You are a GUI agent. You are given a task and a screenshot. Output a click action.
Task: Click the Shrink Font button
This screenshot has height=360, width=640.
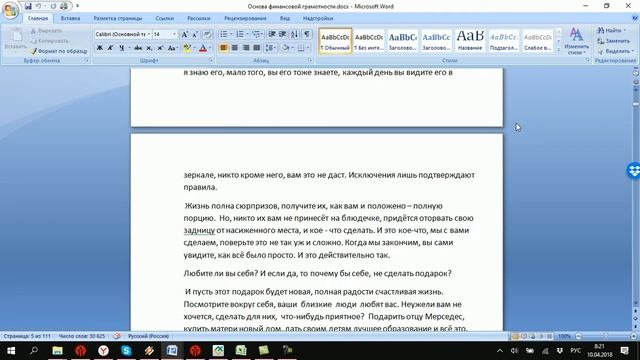click(195, 35)
